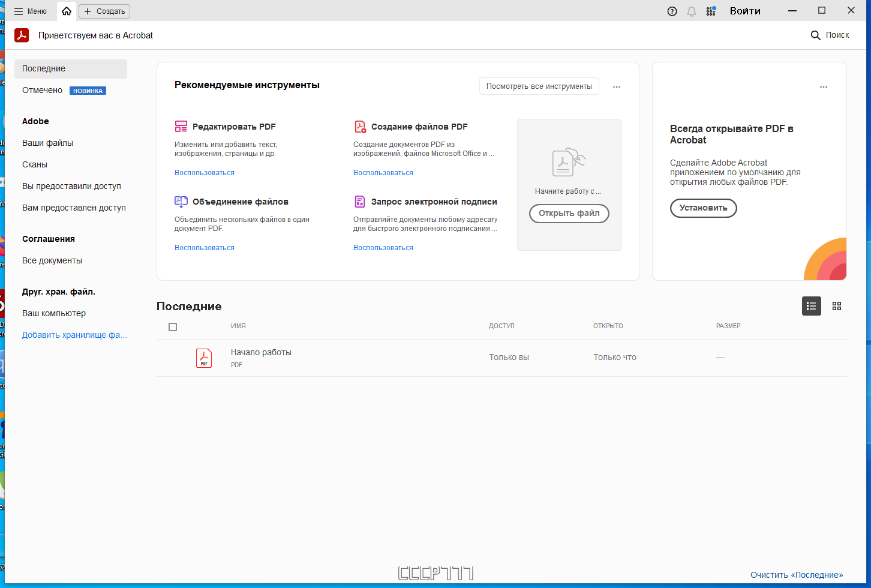This screenshot has height=588, width=871.
Task: Click the НОВИНКА badge
Action: (x=88, y=91)
